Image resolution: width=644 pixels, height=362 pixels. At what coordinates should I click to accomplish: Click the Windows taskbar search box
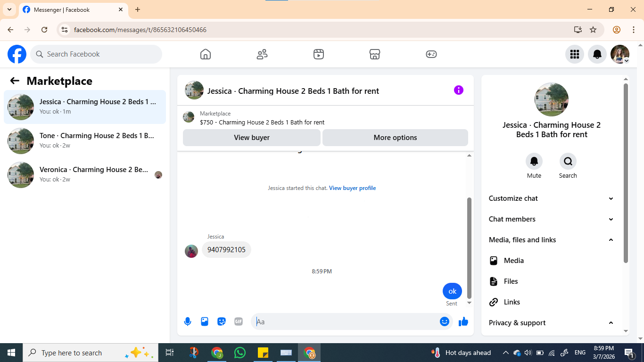click(x=91, y=353)
